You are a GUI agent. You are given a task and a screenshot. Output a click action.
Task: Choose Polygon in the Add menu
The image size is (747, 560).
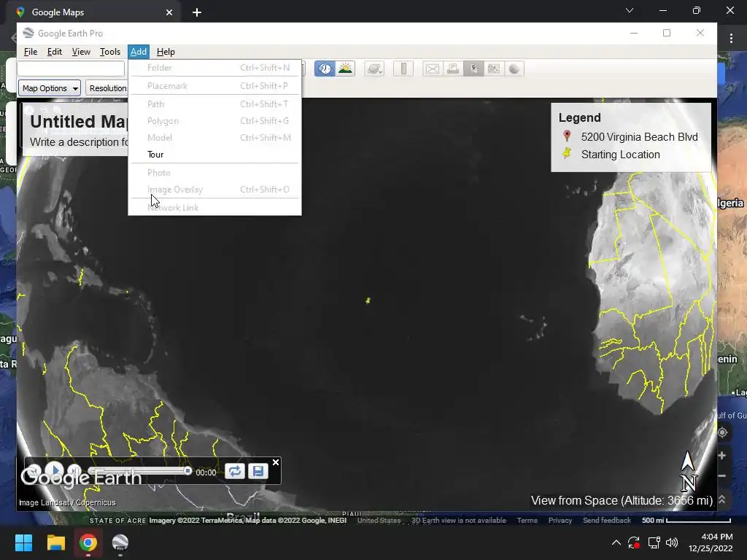(x=215, y=121)
